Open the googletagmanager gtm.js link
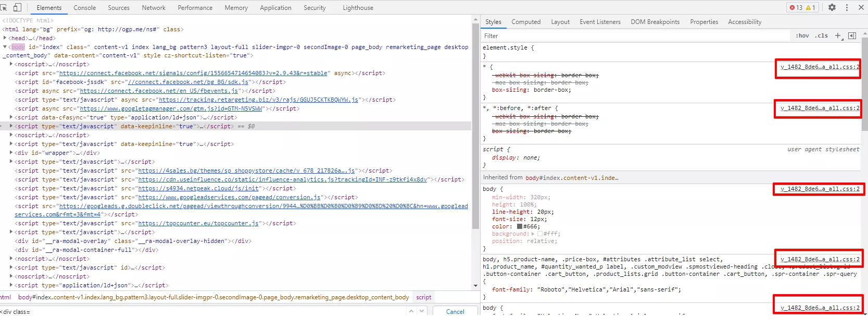868x316 pixels. [x=171, y=109]
